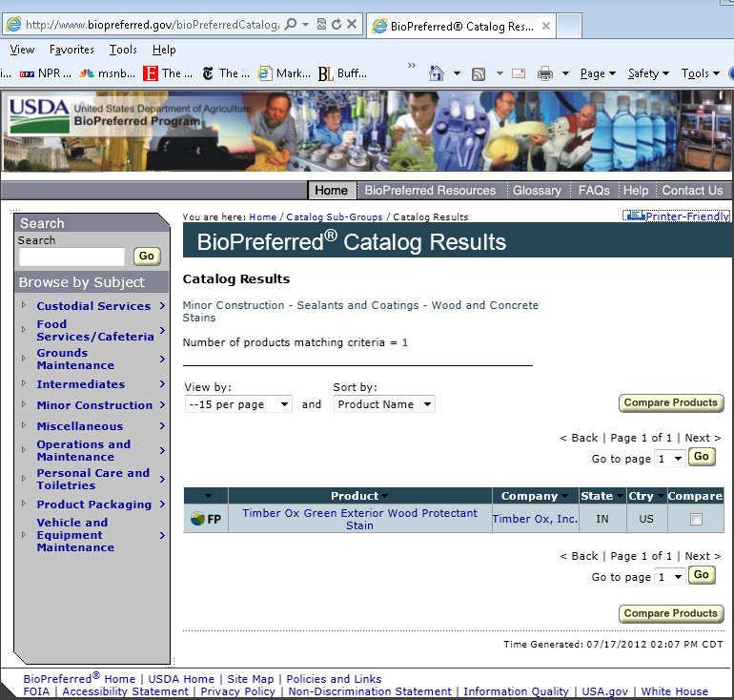The height and width of the screenshot is (700, 734).
Task: Click the FP product icon in results row
Action: click(206, 519)
